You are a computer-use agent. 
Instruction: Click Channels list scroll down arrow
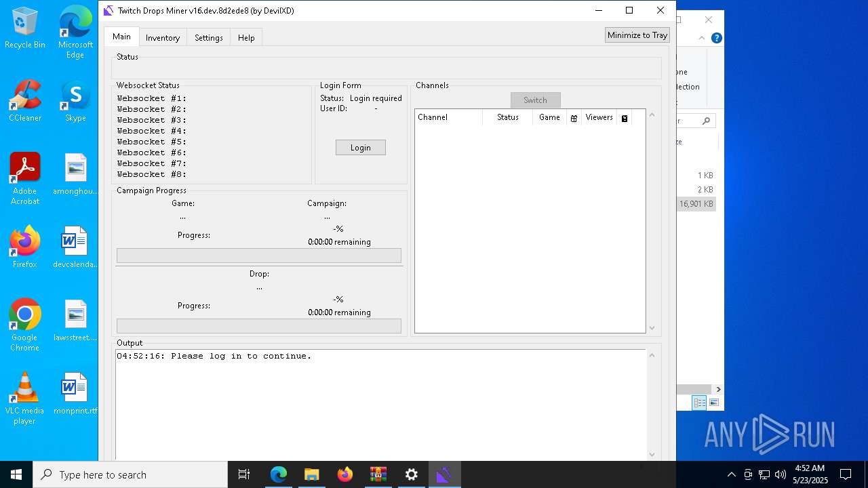click(652, 328)
